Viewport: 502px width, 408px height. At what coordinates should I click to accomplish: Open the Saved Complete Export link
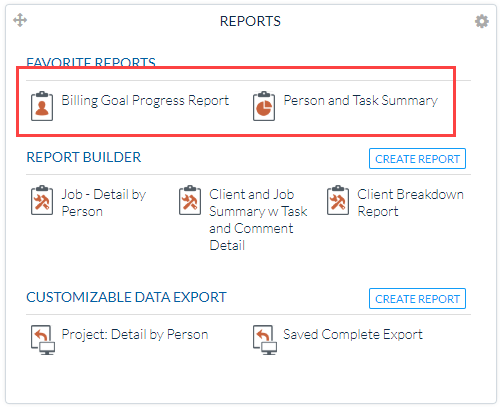point(353,334)
